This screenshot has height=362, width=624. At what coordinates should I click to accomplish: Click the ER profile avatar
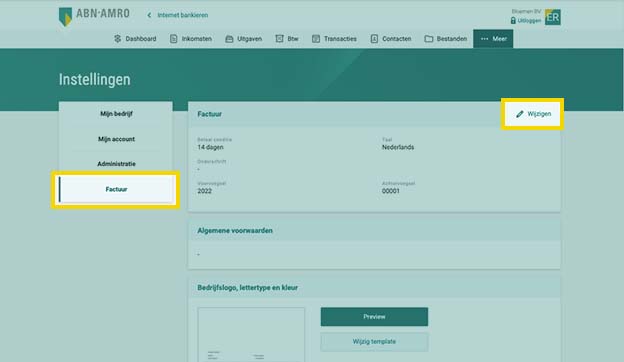point(553,17)
